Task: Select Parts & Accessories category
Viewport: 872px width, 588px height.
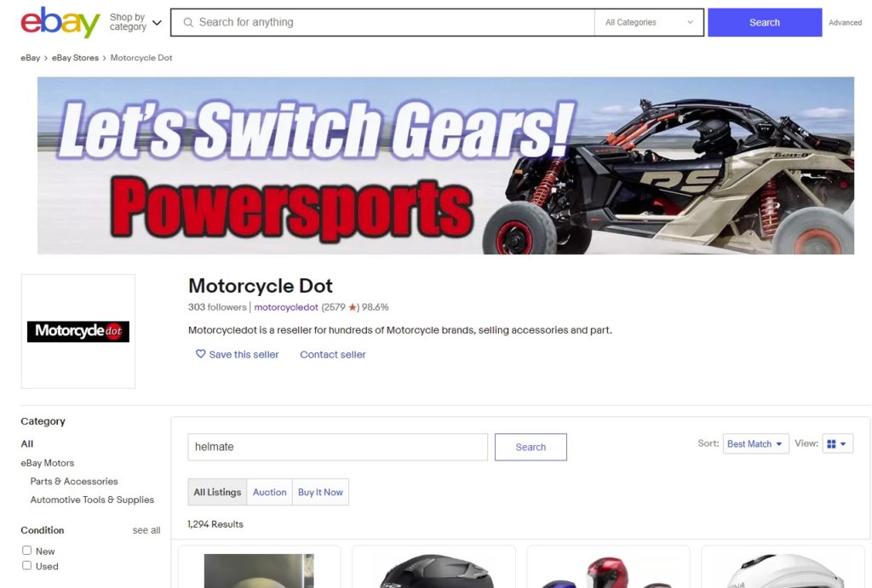Action: pyautogui.click(x=74, y=482)
